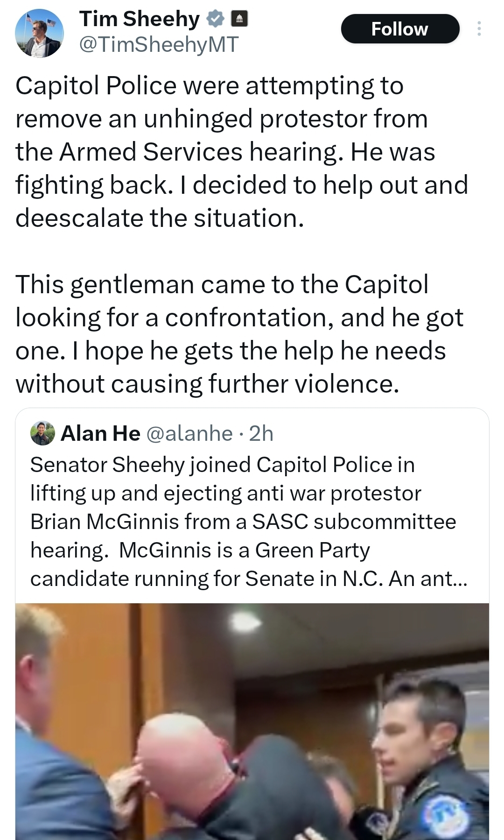Image resolution: width=504 pixels, height=840 pixels.
Task: Click the Alan He display name
Action: pos(100,434)
